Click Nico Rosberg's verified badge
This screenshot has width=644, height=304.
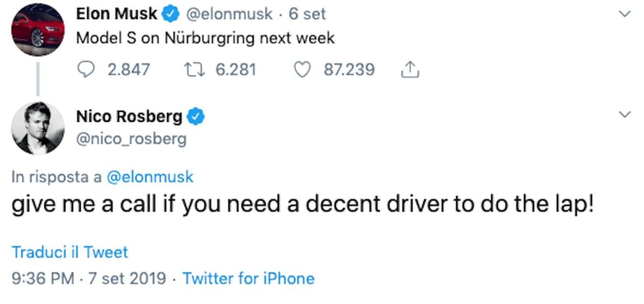coord(195,115)
